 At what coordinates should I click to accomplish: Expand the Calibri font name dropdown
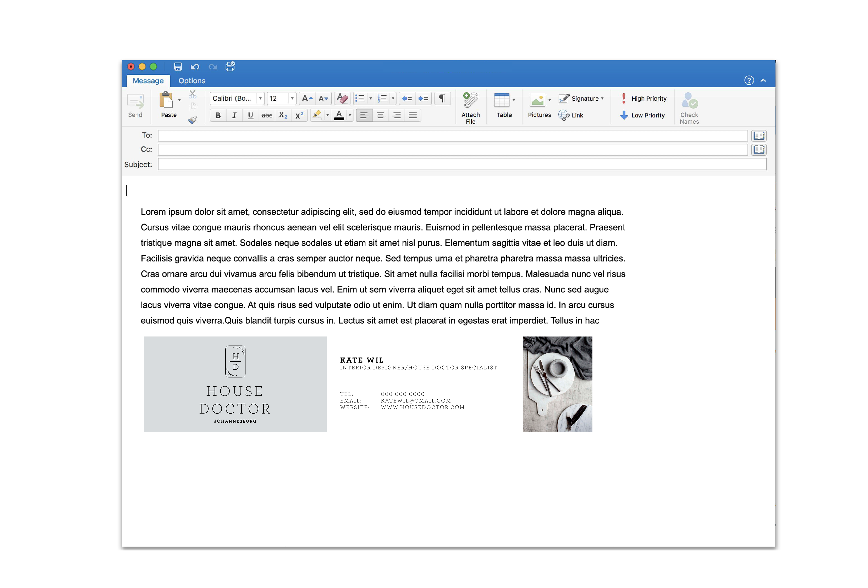260,98
